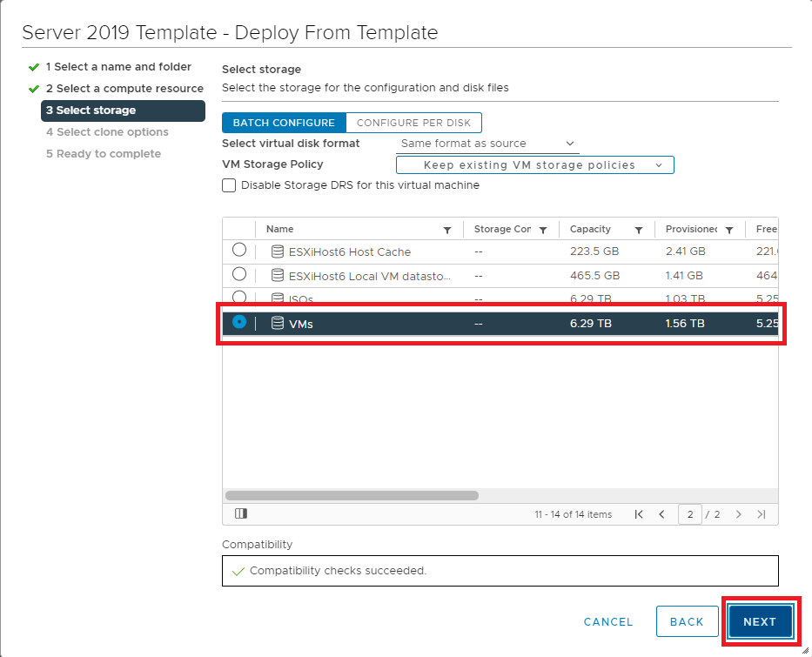Click the Back button
Screen dimensions: 812x657
[687, 621]
